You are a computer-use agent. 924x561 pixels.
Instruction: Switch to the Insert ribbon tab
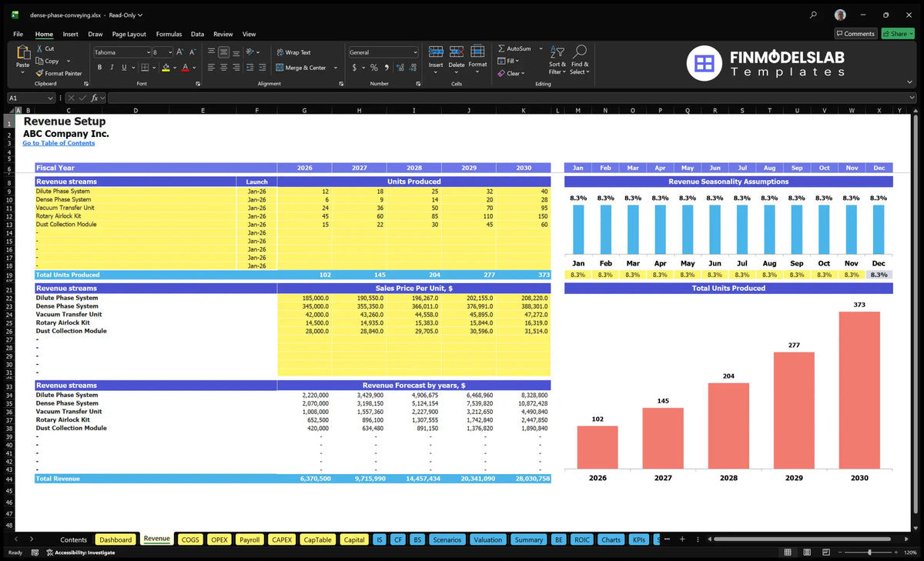pyautogui.click(x=70, y=34)
